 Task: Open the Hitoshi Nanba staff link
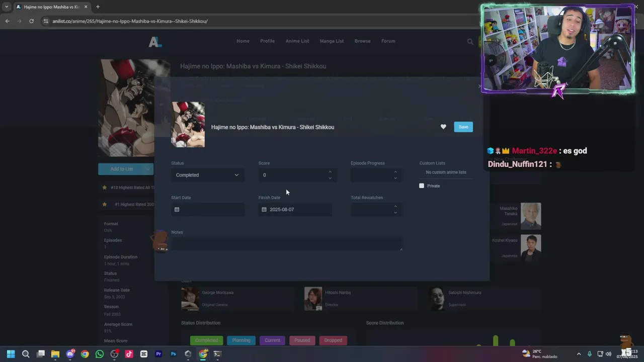(x=338, y=292)
